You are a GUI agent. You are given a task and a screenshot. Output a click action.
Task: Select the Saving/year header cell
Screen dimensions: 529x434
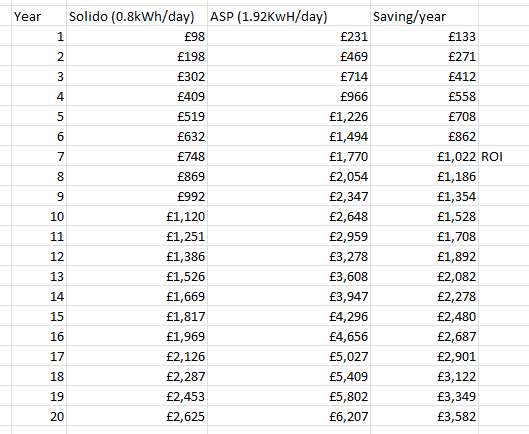pyautogui.click(x=425, y=16)
